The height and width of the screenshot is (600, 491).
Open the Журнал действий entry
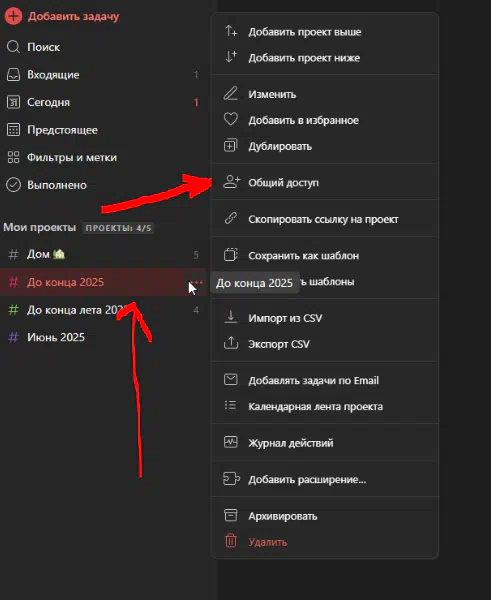pyautogui.click(x=325, y=443)
